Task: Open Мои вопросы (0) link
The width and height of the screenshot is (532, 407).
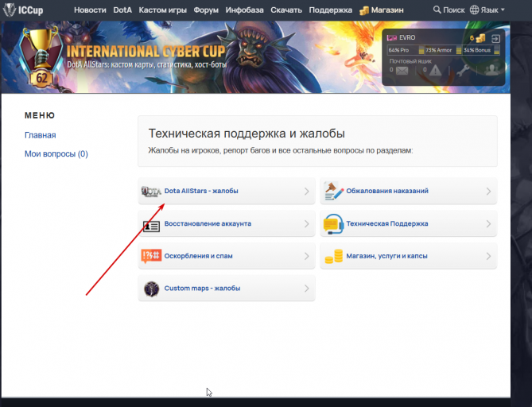Action: tap(56, 154)
